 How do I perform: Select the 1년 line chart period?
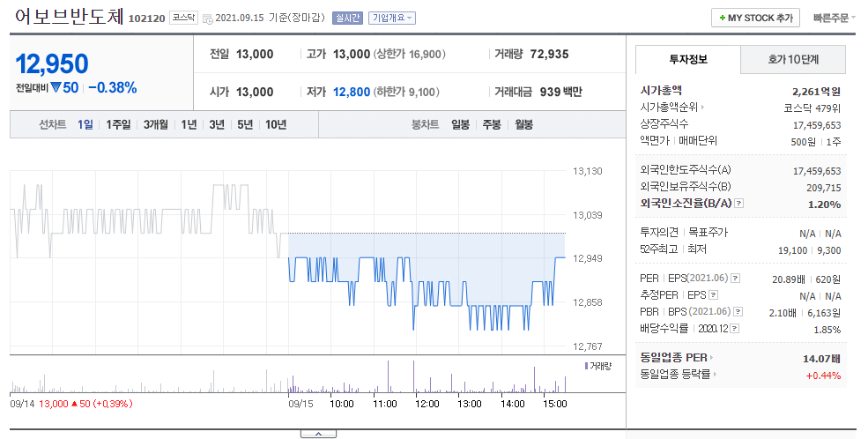189,124
